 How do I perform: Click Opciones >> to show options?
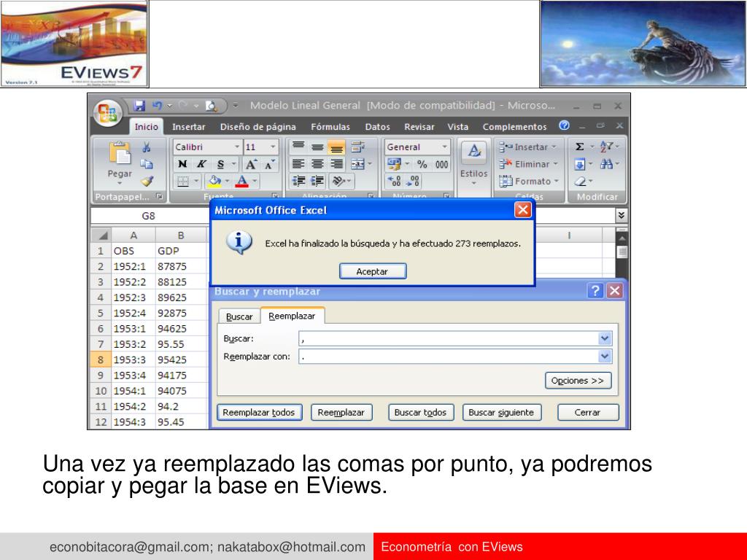pyautogui.click(x=578, y=381)
